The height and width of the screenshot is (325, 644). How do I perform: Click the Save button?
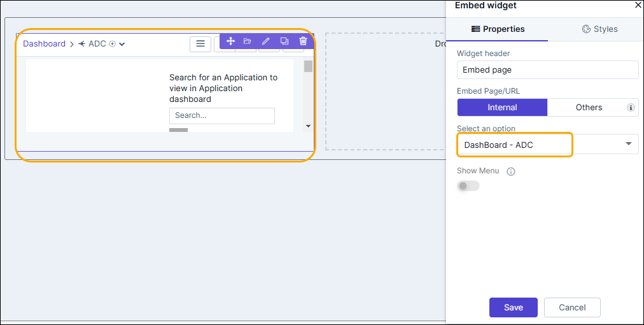click(x=514, y=307)
